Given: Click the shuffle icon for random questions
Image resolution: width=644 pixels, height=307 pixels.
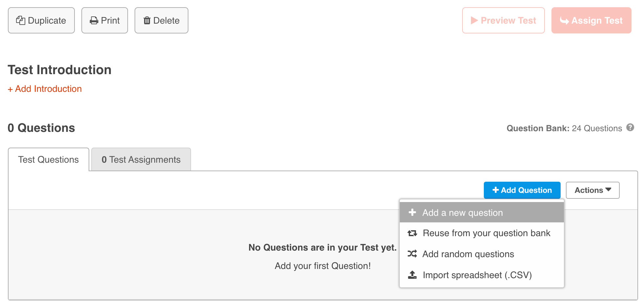Looking at the screenshot, I should click(412, 254).
